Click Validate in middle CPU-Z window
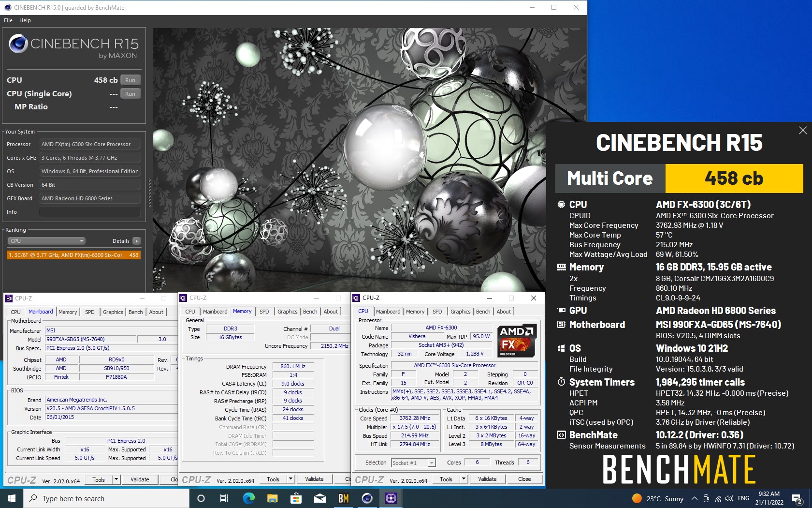 click(314, 479)
